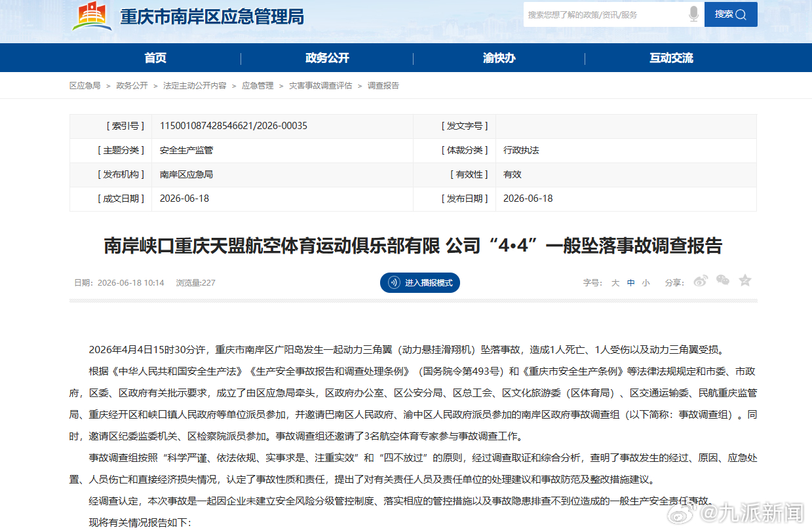Click the 发文字号 label cell
The image size is (812, 532).
[x=455, y=126]
